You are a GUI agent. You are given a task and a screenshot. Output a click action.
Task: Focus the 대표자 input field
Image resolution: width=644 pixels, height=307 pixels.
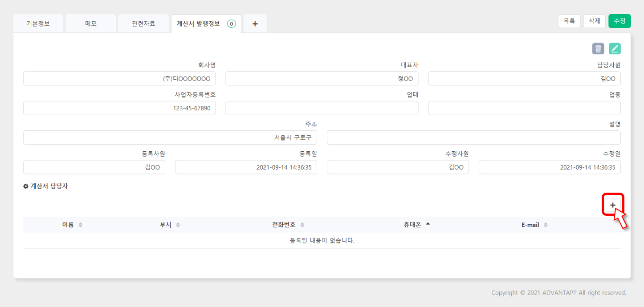pyautogui.click(x=322, y=78)
